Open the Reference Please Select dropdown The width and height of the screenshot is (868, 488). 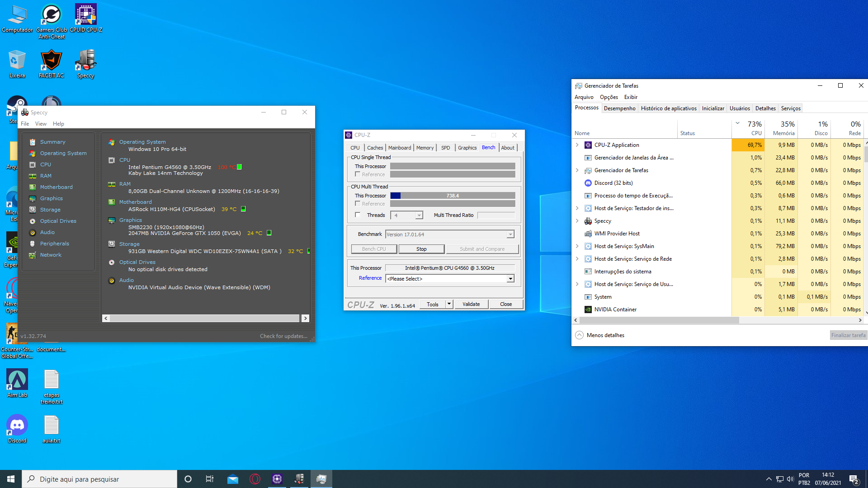[x=510, y=279]
